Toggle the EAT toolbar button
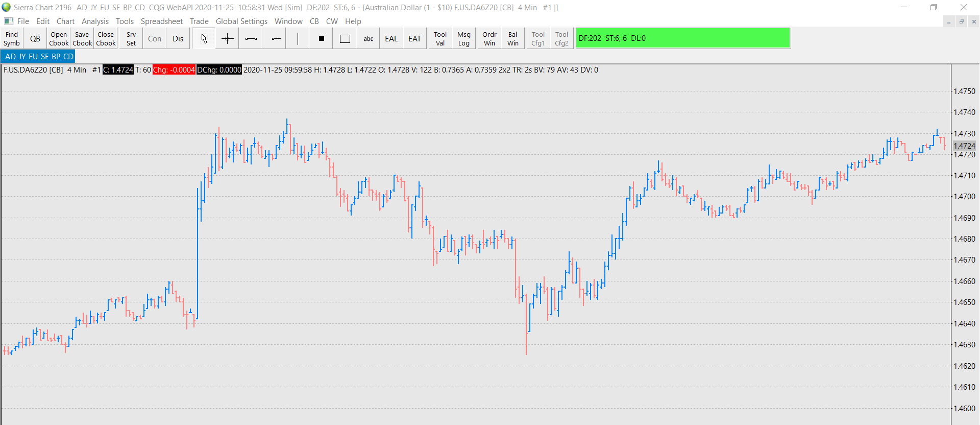The height and width of the screenshot is (425, 980). (415, 39)
